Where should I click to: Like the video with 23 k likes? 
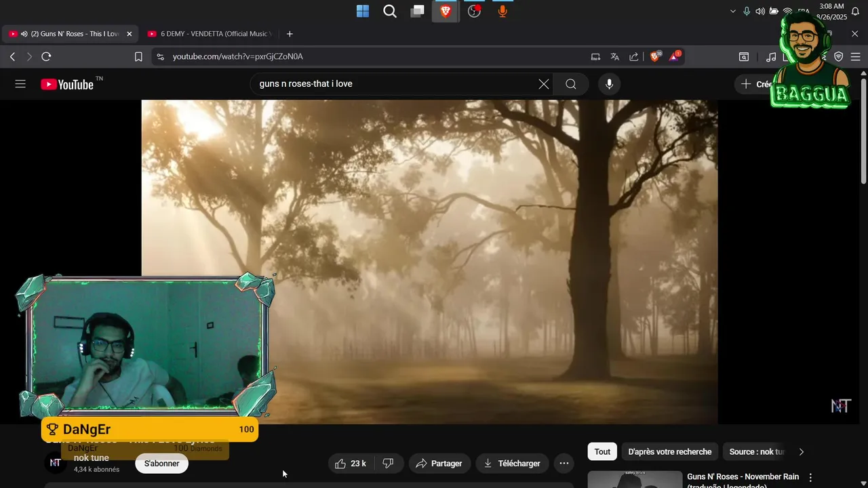351,464
